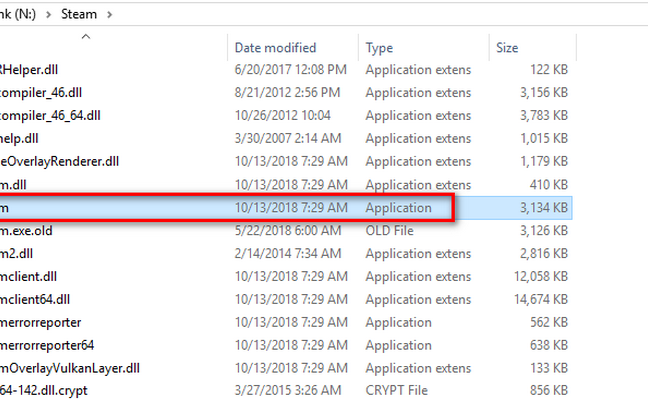The image size is (648, 400).
Task: Click the 3,156 KB size cell
Action: 544,93
